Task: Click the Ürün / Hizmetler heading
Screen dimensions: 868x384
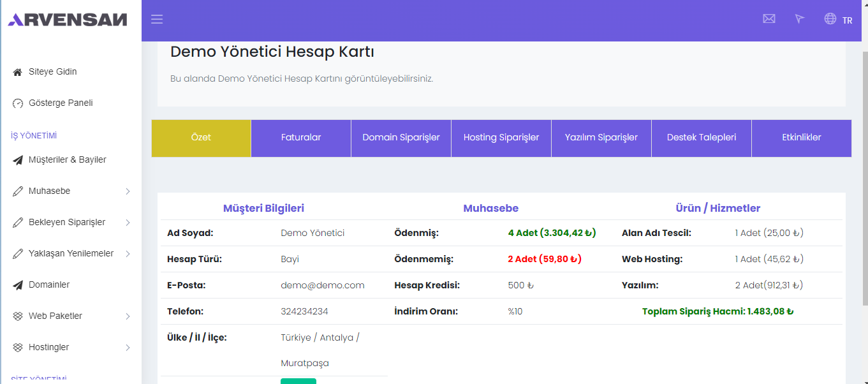Action: [718, 208]
